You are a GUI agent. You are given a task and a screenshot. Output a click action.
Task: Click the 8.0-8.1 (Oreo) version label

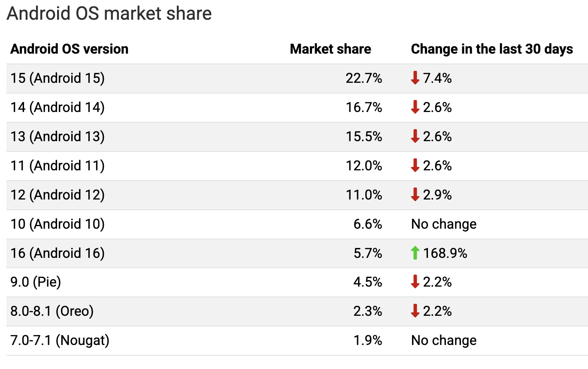pos(52,311)
